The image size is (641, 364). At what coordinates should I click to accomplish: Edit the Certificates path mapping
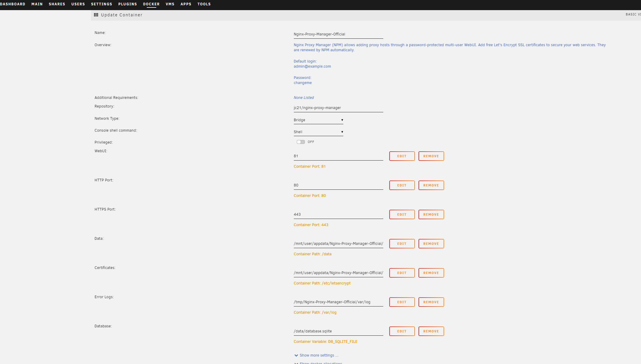pos(402,273)
